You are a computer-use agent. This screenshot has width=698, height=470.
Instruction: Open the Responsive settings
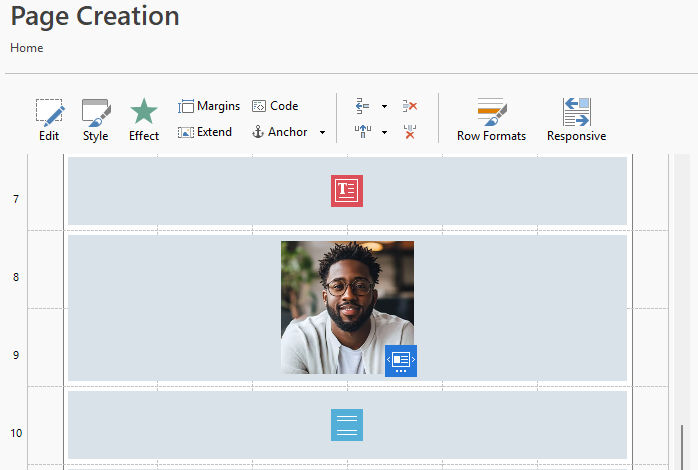pos(576,119)
